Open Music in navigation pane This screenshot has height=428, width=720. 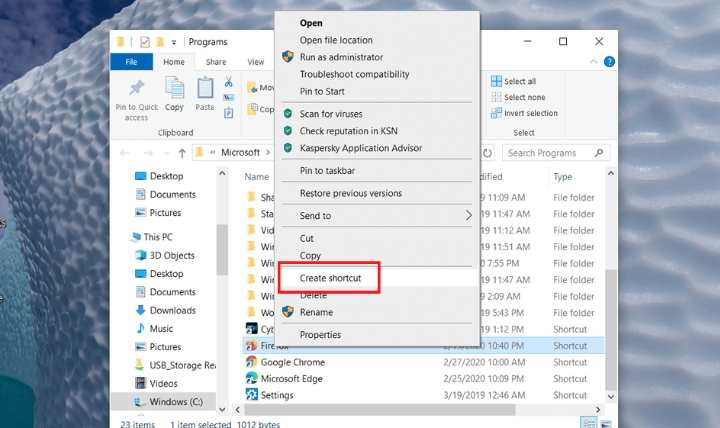pos(161,329)
